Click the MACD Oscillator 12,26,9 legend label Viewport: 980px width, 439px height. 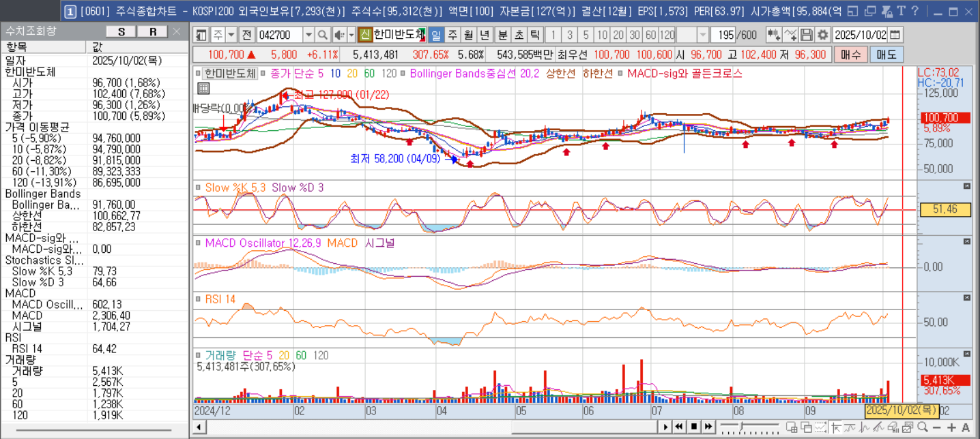coord(263,243)
